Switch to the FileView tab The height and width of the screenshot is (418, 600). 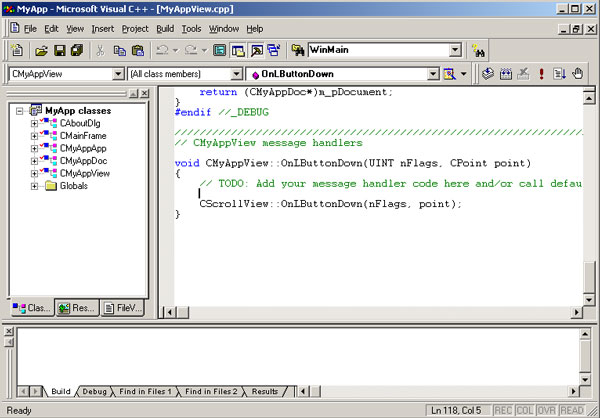[122, 308]
